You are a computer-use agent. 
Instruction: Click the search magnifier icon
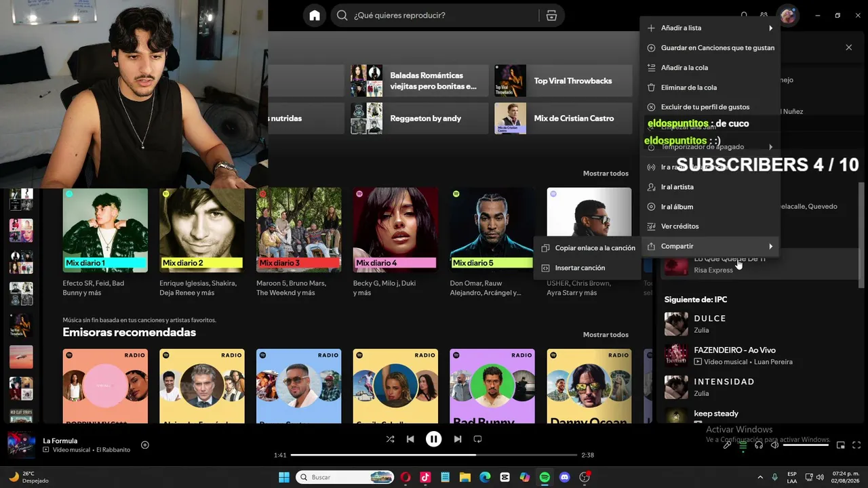pyautogui.click(x=342, y=16)
